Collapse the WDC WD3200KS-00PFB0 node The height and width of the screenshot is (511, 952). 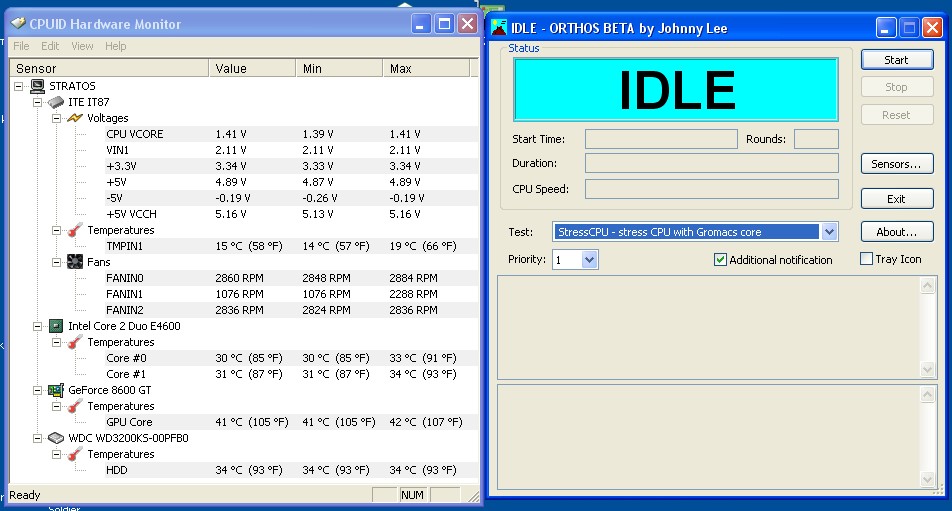pos(37,438)
